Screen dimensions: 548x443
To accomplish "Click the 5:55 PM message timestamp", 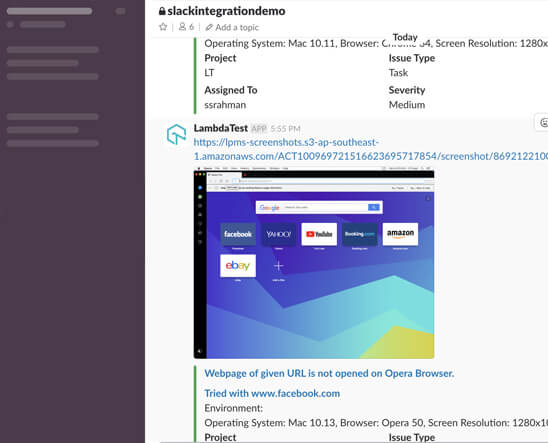I will (x=286, y=129).
